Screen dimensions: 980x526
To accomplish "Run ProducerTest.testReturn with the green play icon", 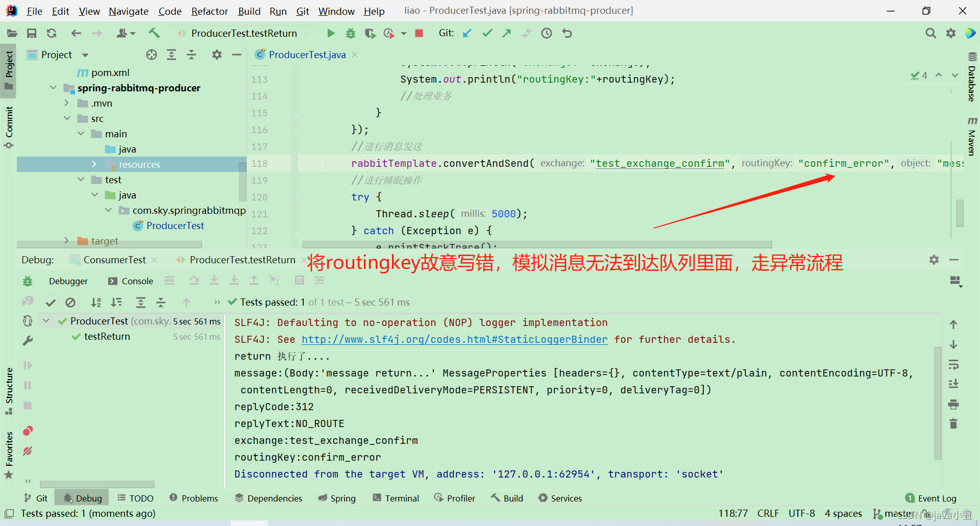I will tap(331, 33).
